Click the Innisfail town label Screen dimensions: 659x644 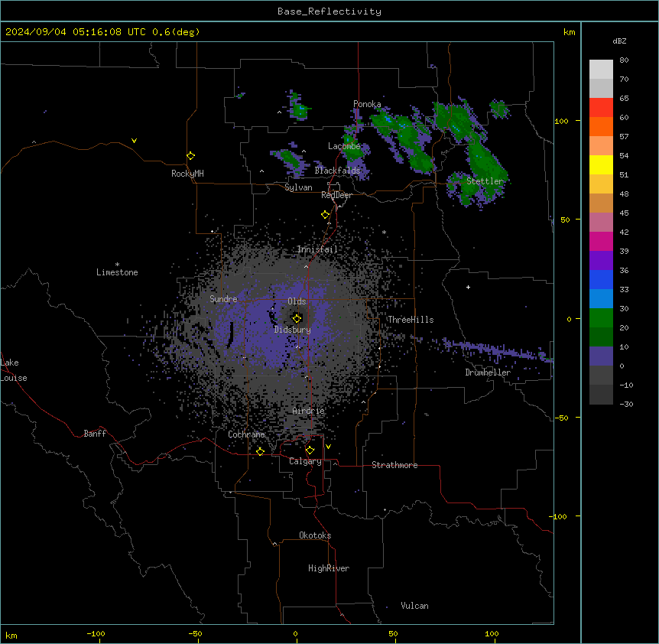click(x=317, y=249)
